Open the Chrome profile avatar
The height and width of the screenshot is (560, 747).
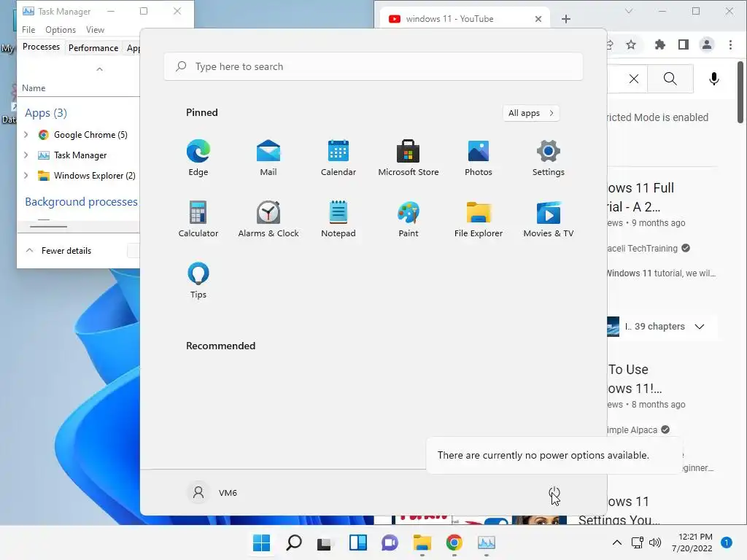tap(707, 44)
